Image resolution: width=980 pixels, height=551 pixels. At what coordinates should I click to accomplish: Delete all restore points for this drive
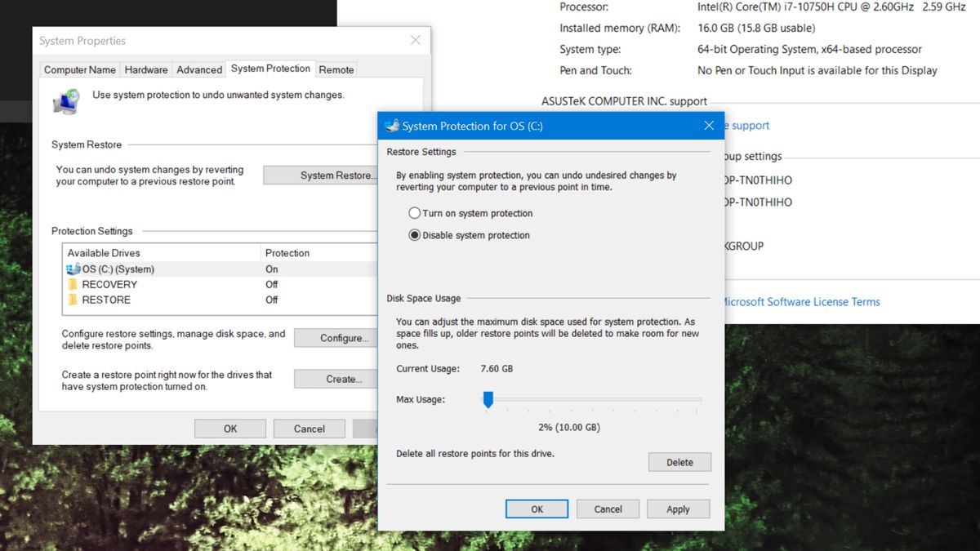(x=679, y=461)
